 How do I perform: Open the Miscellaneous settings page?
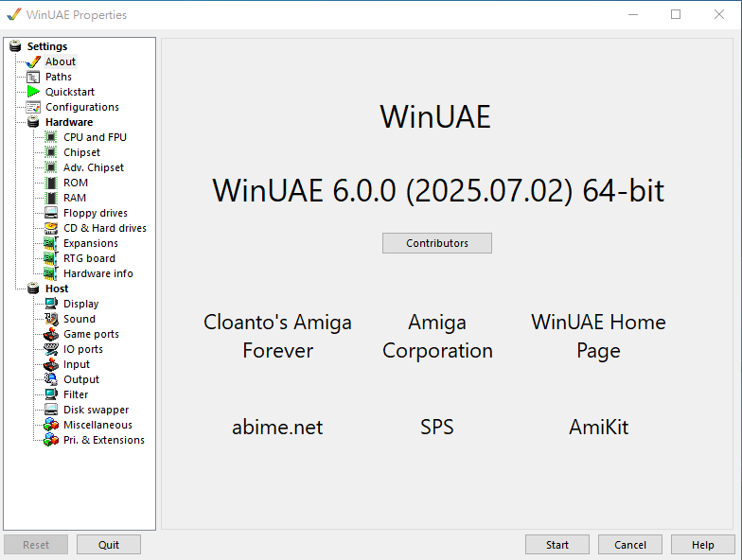(x=98, y=425)
